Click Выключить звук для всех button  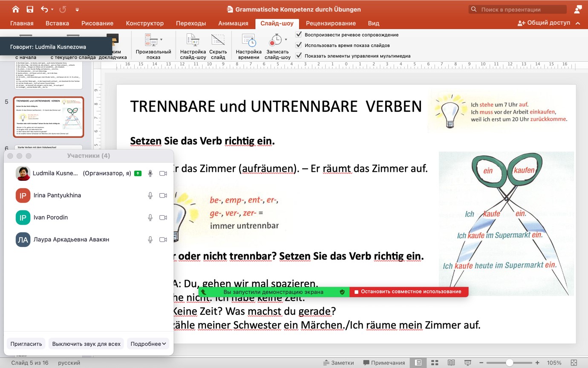(x=86, y=344)
